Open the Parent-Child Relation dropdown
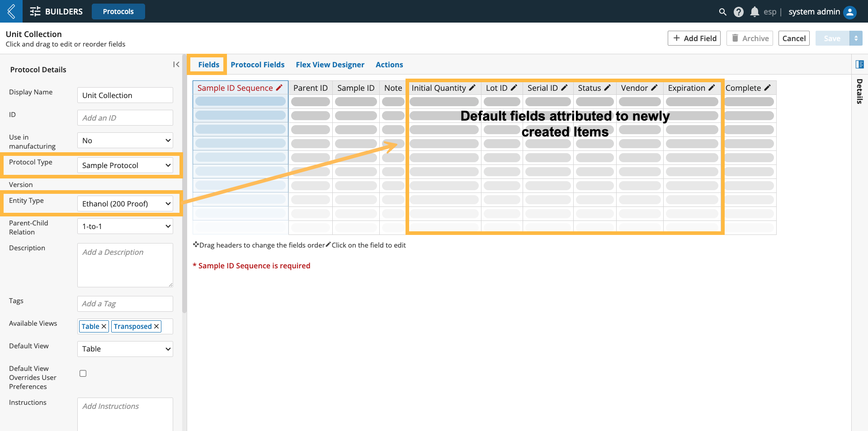The image size is (868, 431). (x=125, y=226)
